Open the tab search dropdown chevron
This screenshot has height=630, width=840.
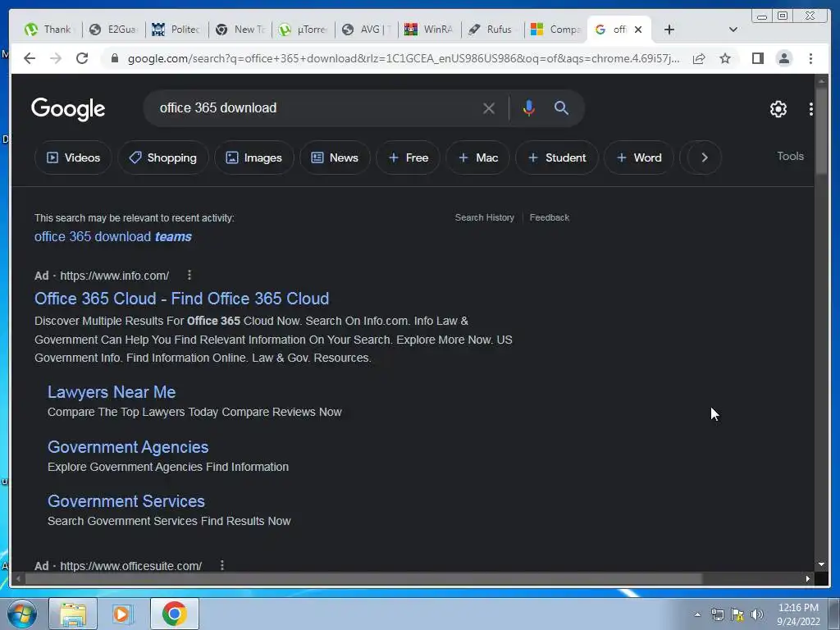[x=733, y=30]
